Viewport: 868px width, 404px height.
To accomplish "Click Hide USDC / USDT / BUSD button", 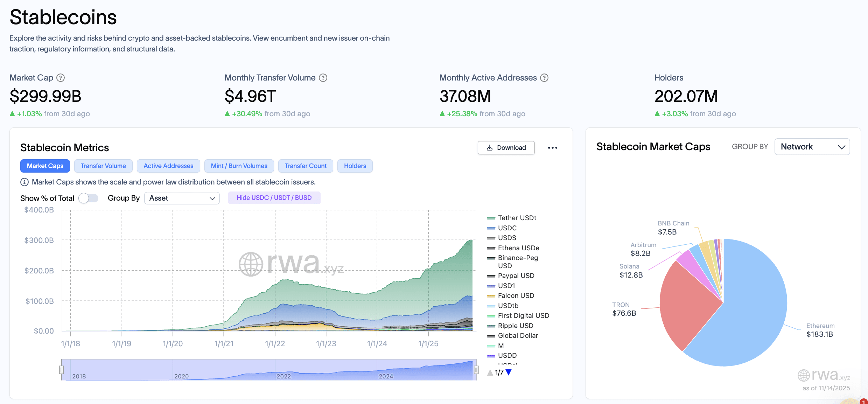I will [x=274, y=198].
